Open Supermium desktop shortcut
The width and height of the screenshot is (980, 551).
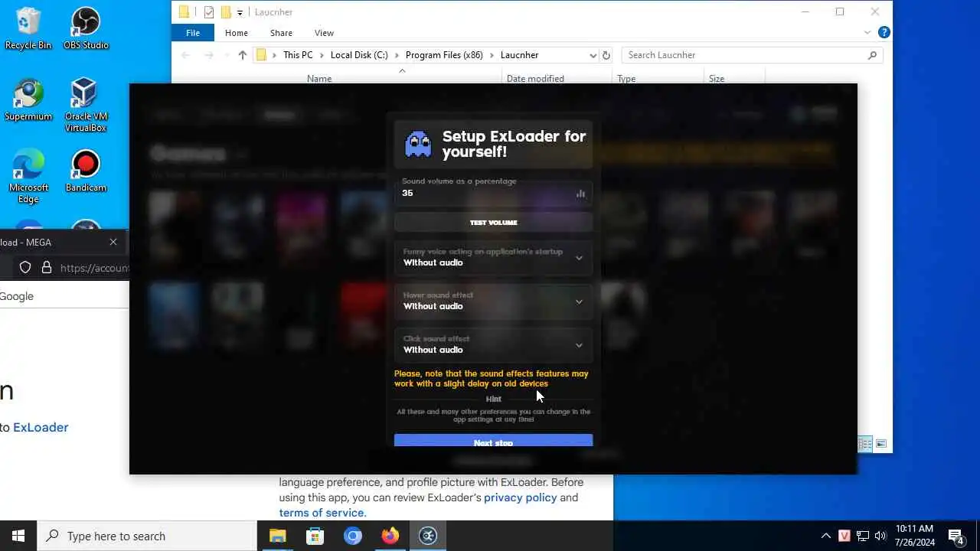pyautogui.click(x=28, y=99)
